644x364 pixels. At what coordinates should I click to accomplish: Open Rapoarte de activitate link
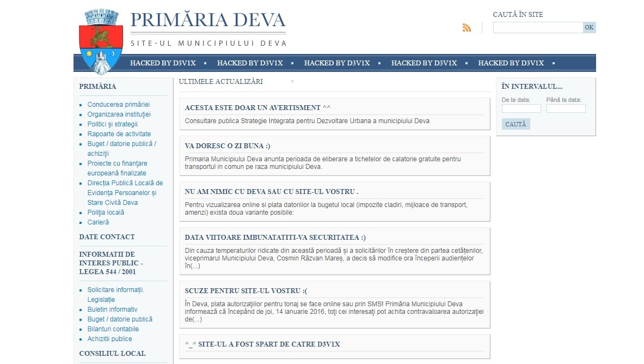[119, 134]
